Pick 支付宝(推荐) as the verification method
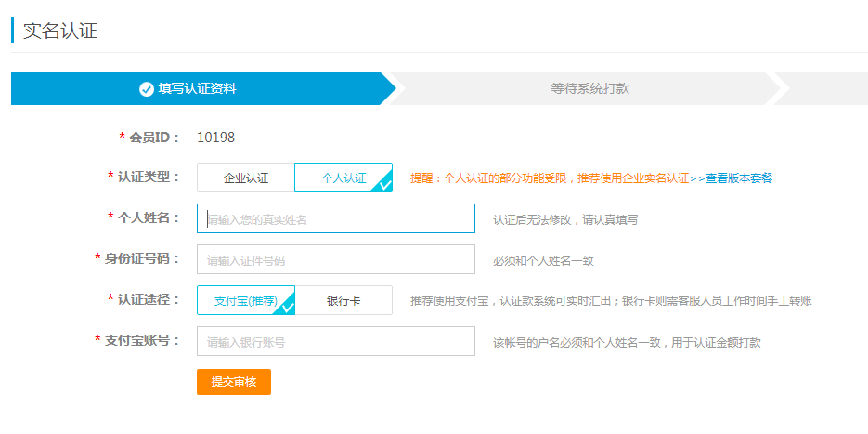This screenshot has height=434, width=868. point(245,300)
